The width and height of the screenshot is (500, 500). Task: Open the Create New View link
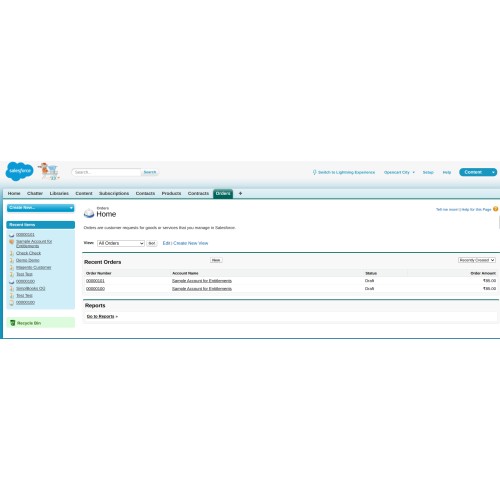[x=191, y=243]
